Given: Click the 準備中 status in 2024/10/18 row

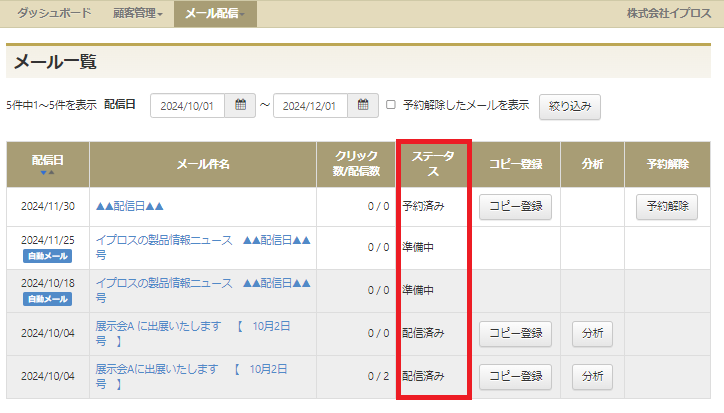Looking at the screenshot, I should pyautogui.click(x=418, y=290).
